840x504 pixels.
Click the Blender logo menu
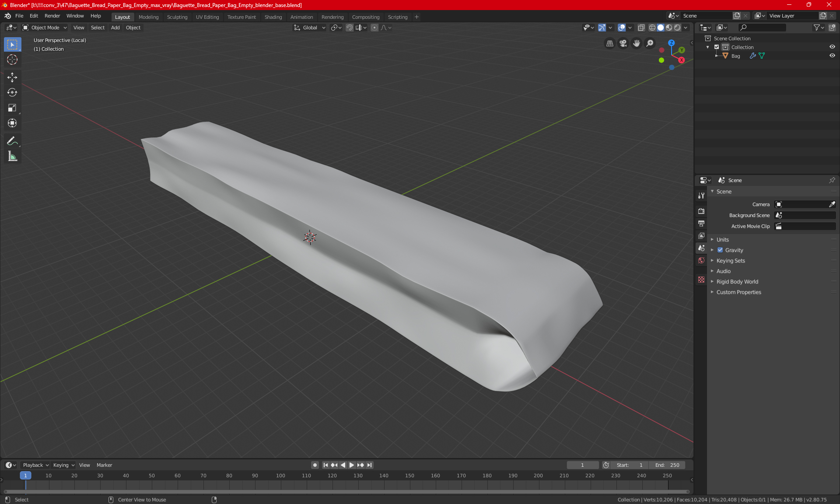7,16
